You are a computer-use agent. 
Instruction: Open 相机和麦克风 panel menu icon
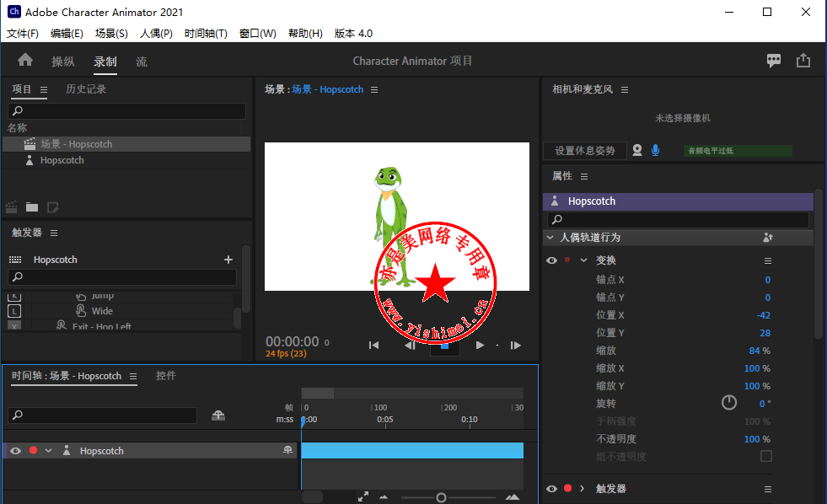click(625, 89)
